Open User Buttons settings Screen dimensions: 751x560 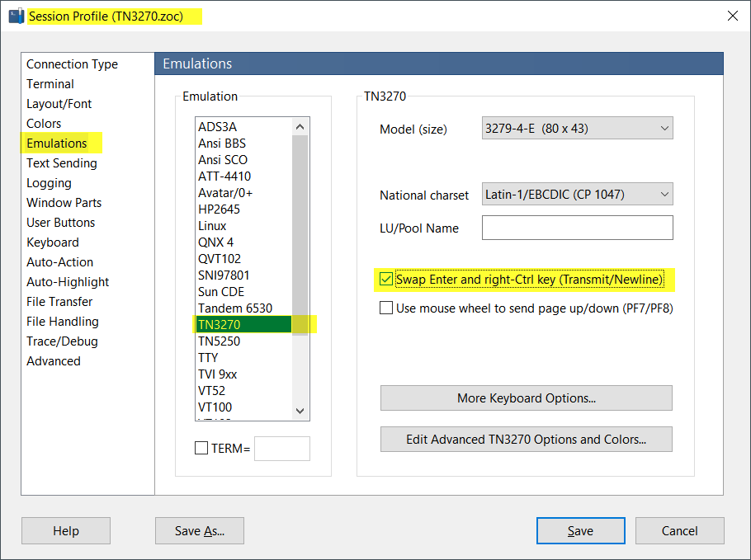point(61,223)
